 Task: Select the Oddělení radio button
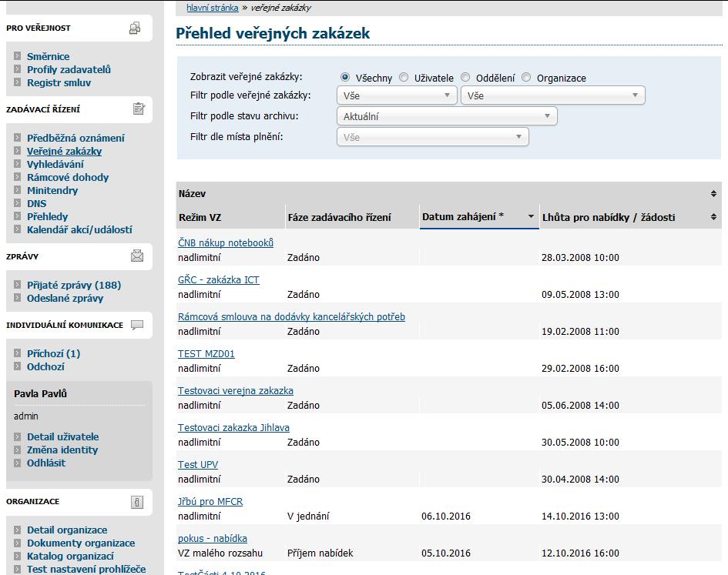[x=465, y=77]
